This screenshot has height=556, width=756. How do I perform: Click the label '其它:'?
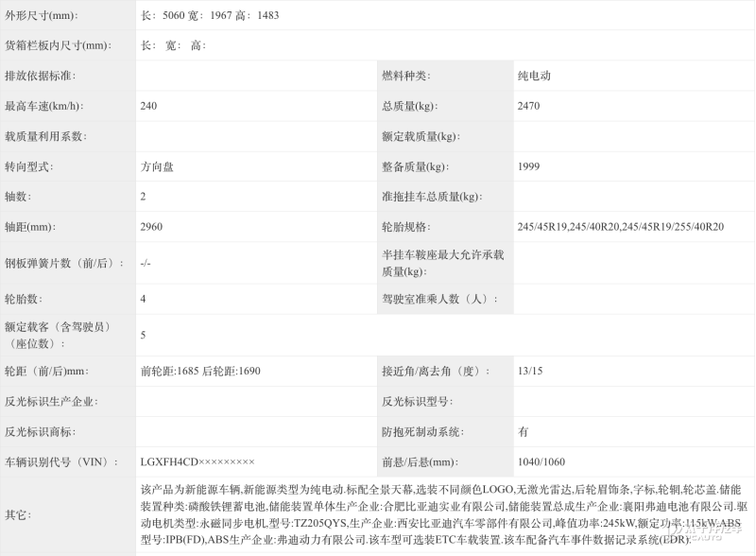(18, 515)
